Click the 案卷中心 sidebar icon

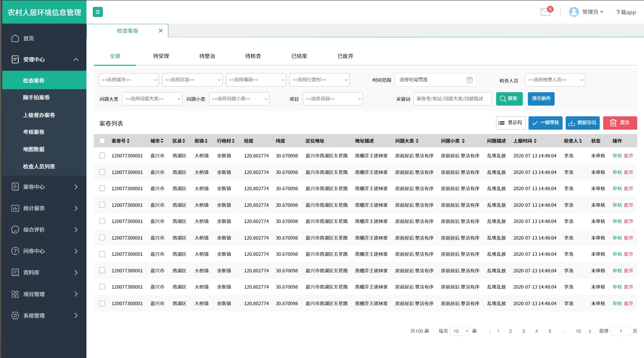tap(15, 187)
